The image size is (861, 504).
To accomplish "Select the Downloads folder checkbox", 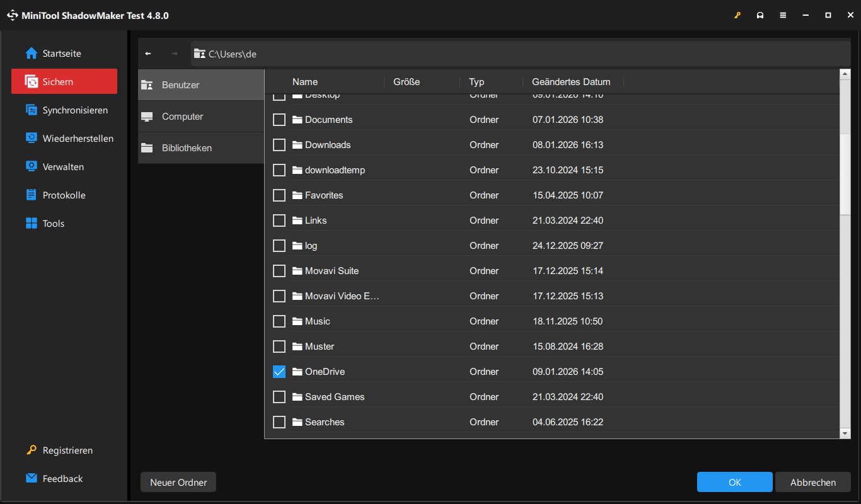I will tap(279, 144).
